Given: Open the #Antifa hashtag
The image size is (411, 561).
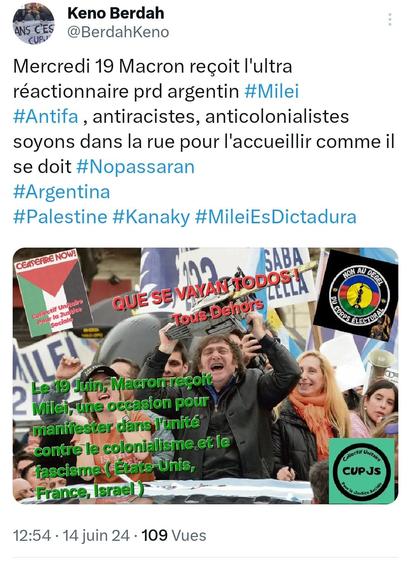Looking at the screenshot, I should click(45, 116).
